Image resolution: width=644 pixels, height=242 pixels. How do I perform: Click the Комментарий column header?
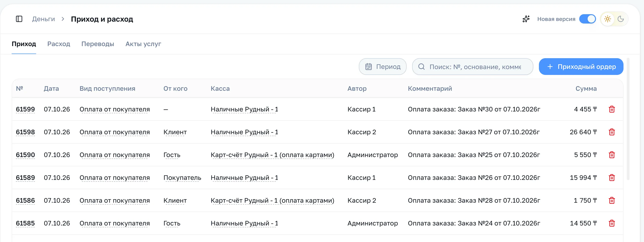pyautogui.click(x=430, y=88)
